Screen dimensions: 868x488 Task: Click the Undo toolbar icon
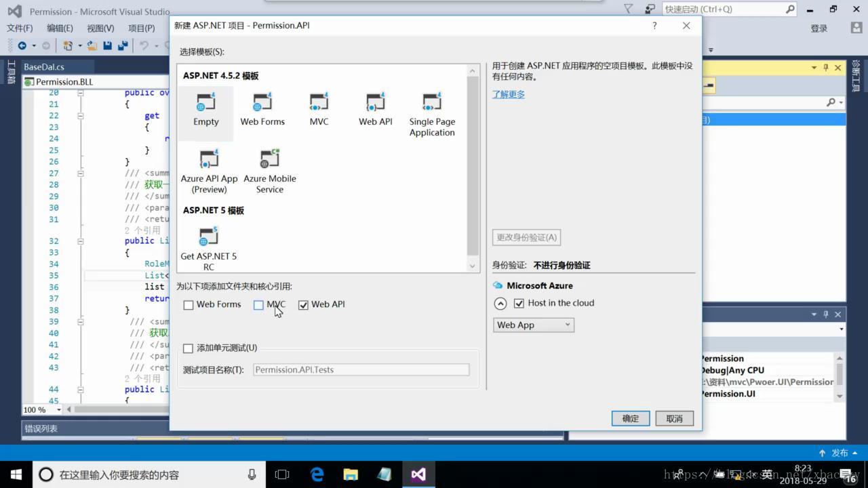pos(144,45)
